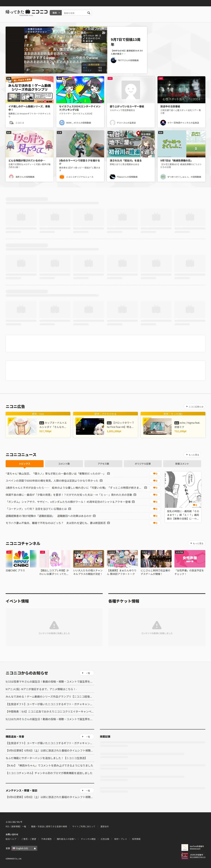Screen dimensions: 211x868
Task: Select the 新着コメント news tab
Action: (x=182, y=464)
